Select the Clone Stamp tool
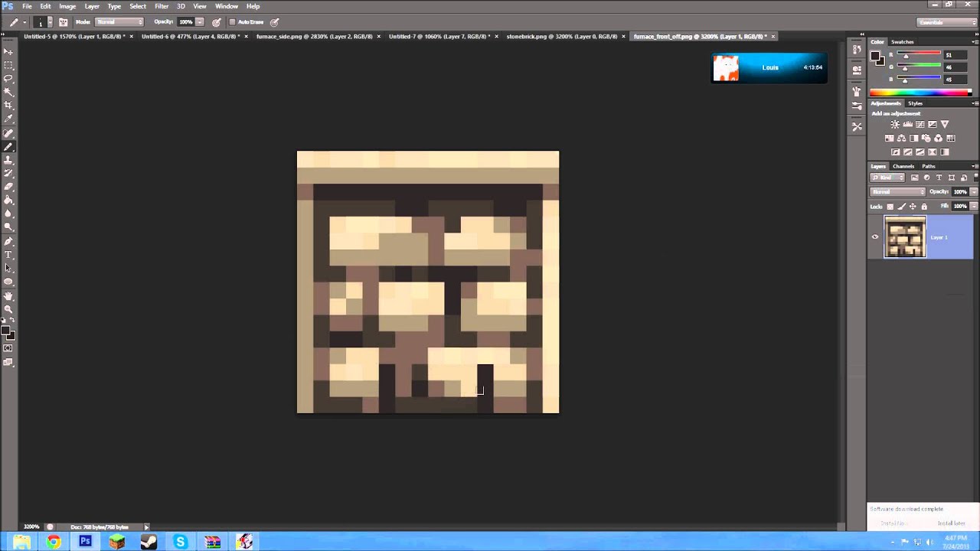The width and height of the screenshot is (980, 551). click(8, 160)
